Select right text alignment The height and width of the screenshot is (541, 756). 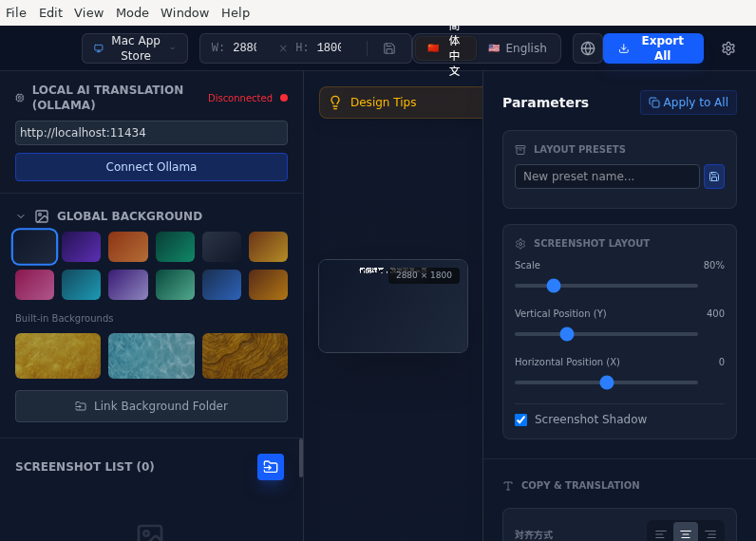(710, 534)
